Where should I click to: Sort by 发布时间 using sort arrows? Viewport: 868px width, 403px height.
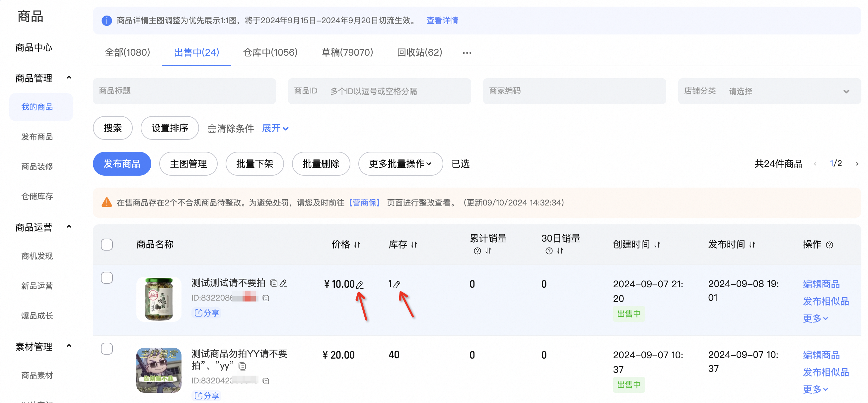coord(752,245)
